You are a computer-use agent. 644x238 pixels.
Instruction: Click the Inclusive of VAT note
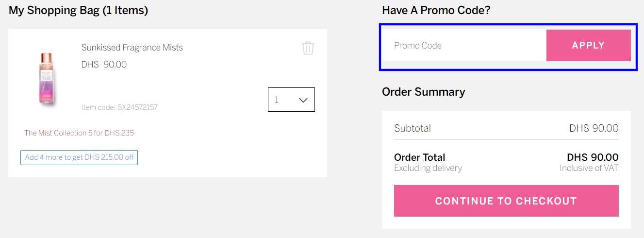589,168
